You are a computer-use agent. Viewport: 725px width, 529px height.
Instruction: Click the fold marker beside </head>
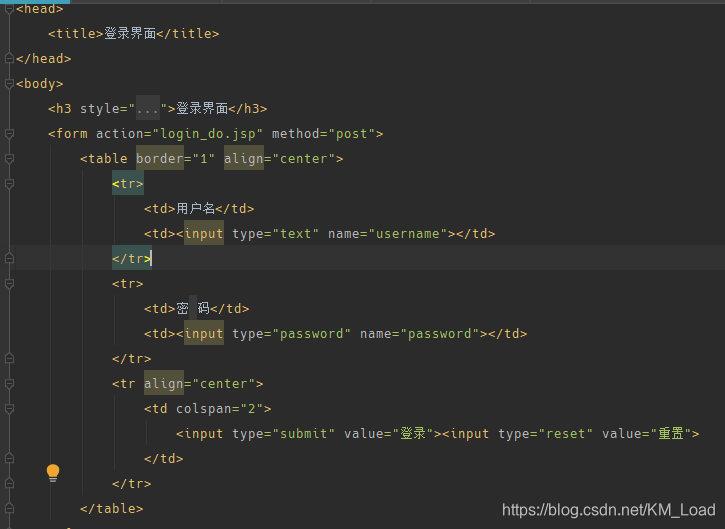[x=9, y=58]
